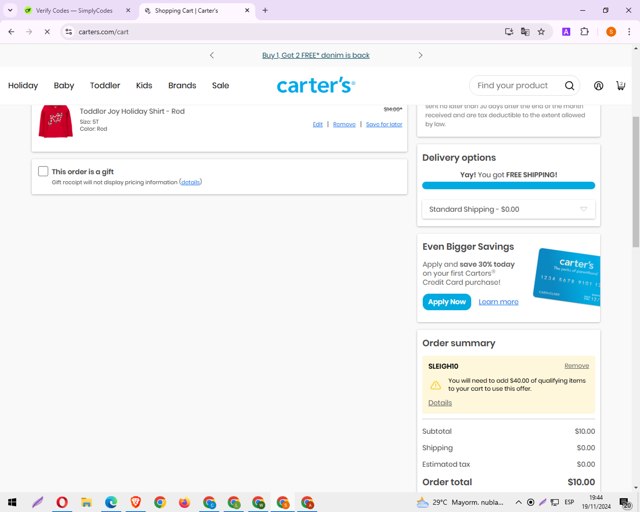Open the taskbar clock and date
640x512 pixels.
pos(596,502)
